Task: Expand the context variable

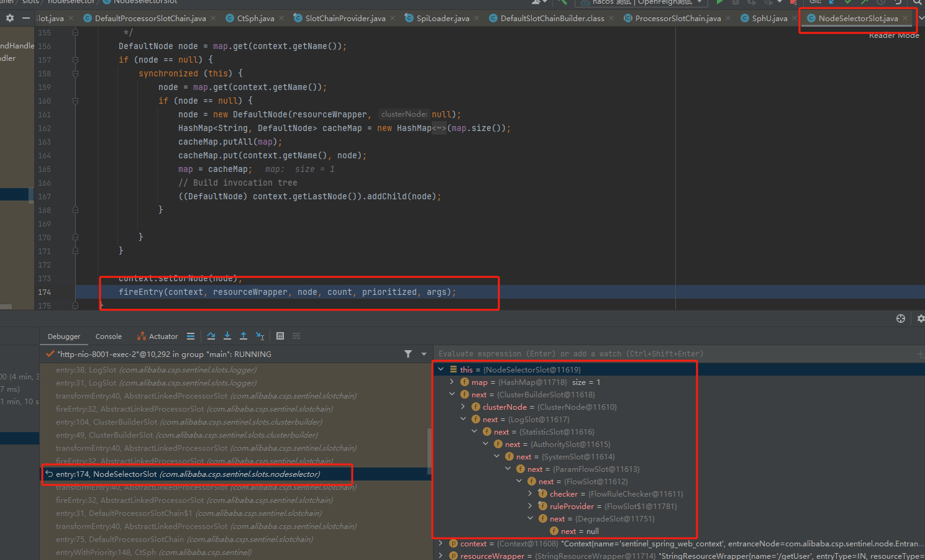Action: tap(441, 543)
